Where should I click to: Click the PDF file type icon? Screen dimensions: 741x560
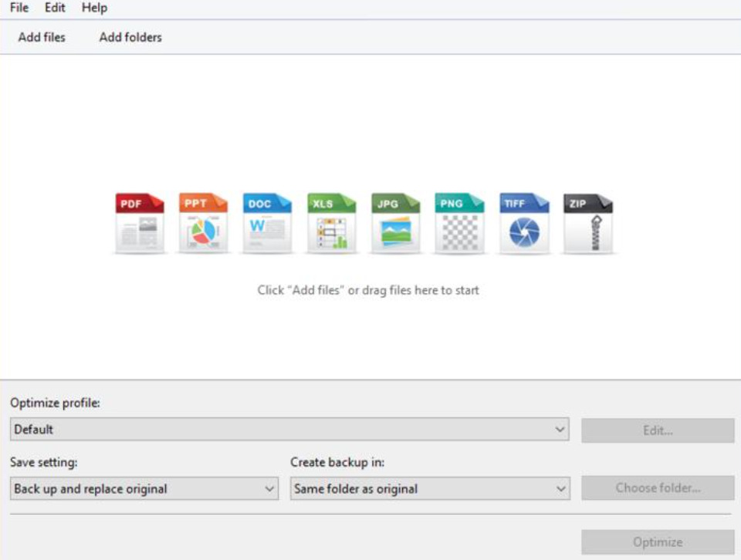click(x=140, y=223)
